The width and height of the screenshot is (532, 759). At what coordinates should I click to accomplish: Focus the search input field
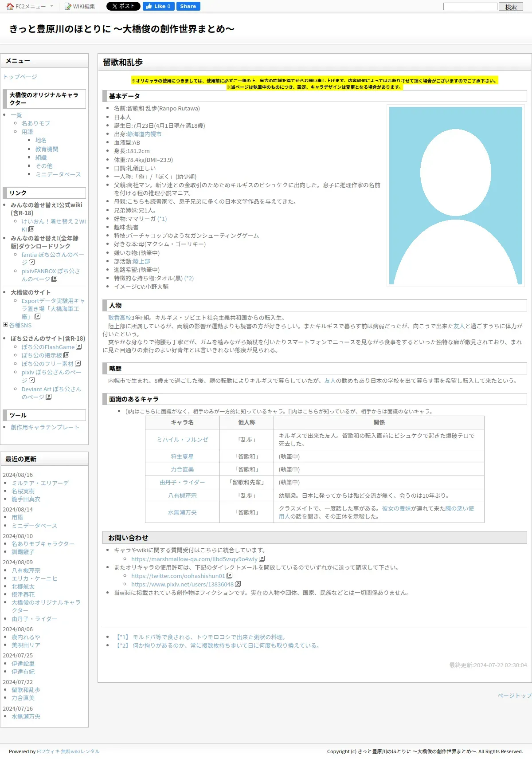point(470,6)
